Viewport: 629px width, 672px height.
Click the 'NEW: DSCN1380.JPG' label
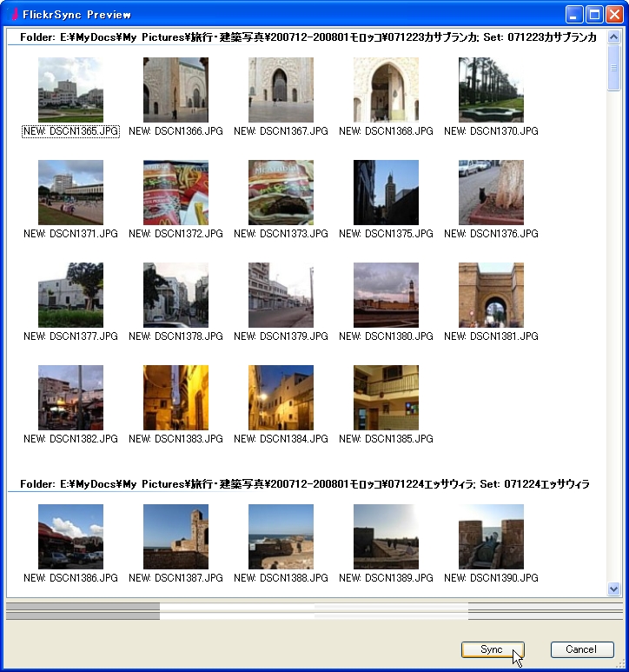[x=387, y=336]
